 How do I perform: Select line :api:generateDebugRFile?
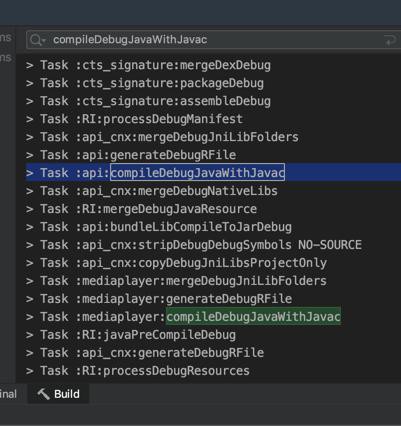click(131, 155)
